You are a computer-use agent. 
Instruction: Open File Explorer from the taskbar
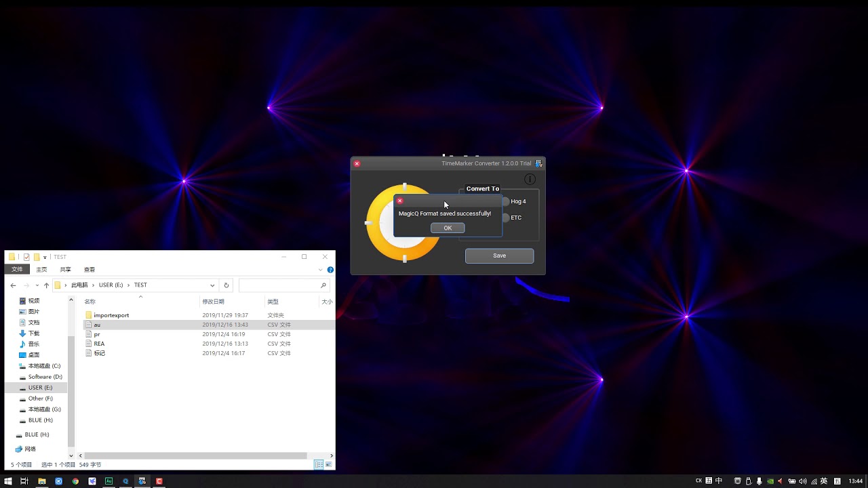[41, 481]
